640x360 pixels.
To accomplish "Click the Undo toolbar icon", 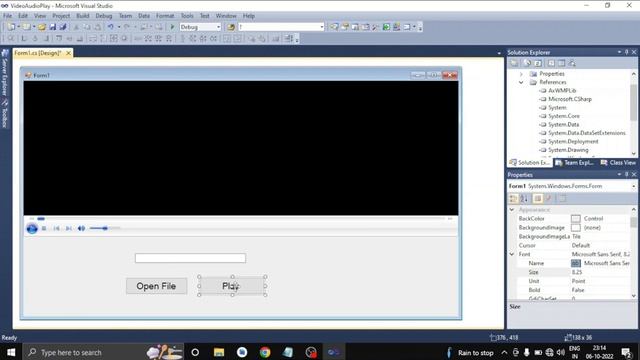I will (x=111, y=27).
